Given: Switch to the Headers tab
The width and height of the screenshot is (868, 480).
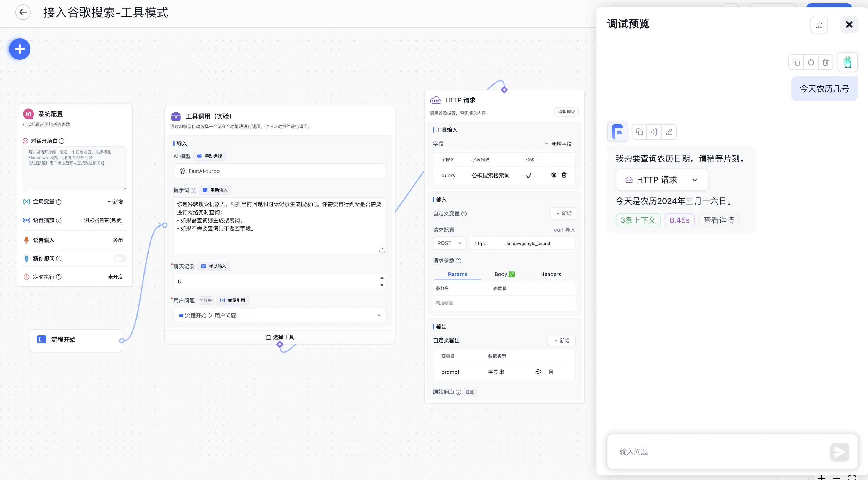Looking at the screenshot, I should click(x=550, y=274).
